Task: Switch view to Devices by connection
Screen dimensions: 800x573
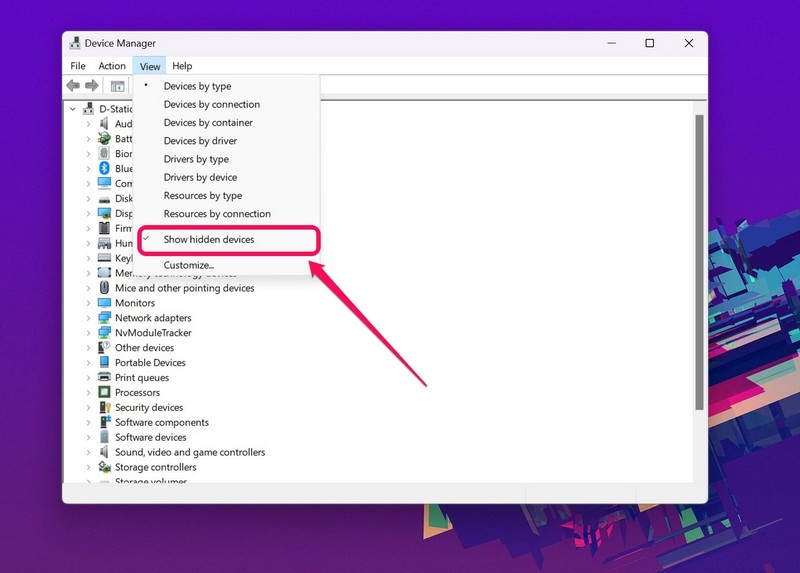Action: click(x=211, y=104)
